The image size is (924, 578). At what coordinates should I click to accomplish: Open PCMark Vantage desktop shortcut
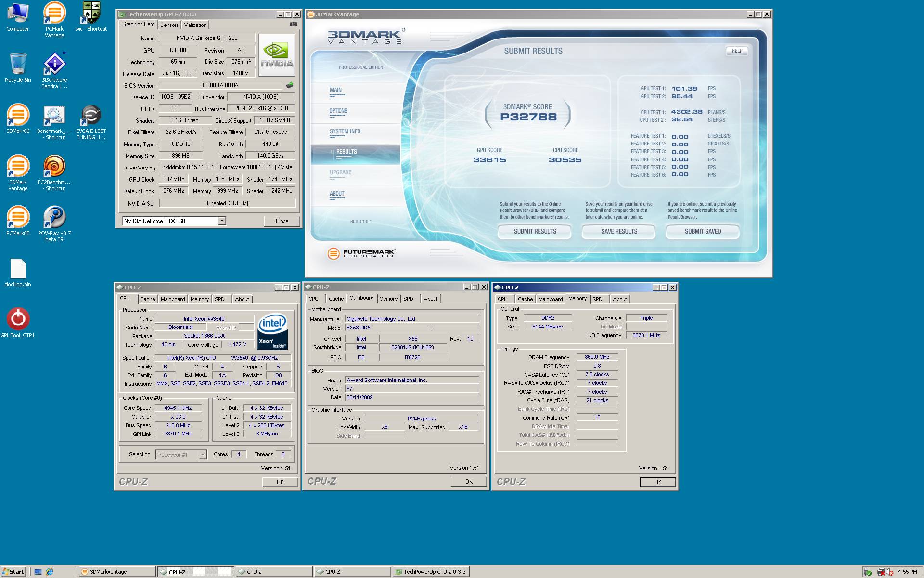pos(54,20)
